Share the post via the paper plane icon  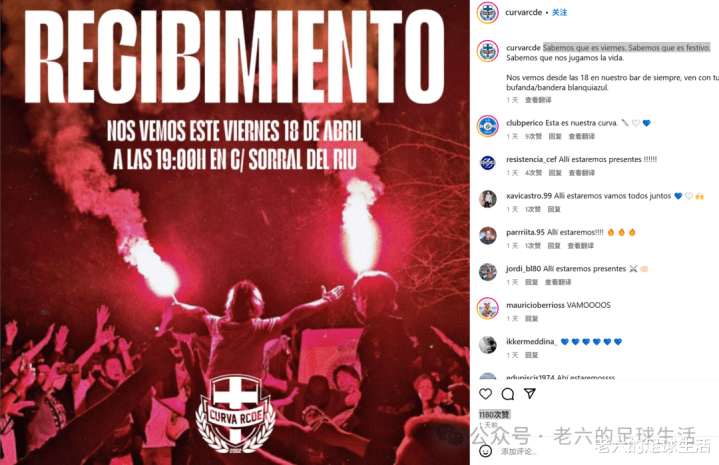[530, 393]
